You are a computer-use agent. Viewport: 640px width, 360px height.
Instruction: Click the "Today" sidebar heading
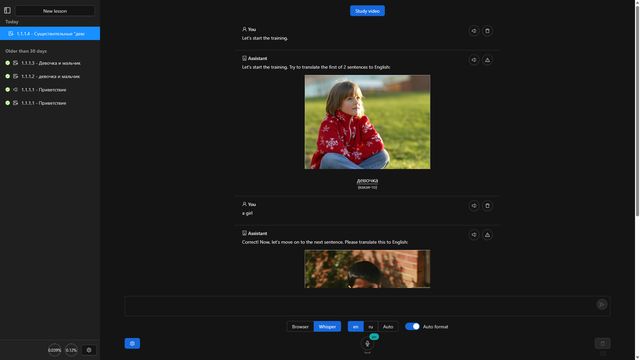(x=11, y=22)
